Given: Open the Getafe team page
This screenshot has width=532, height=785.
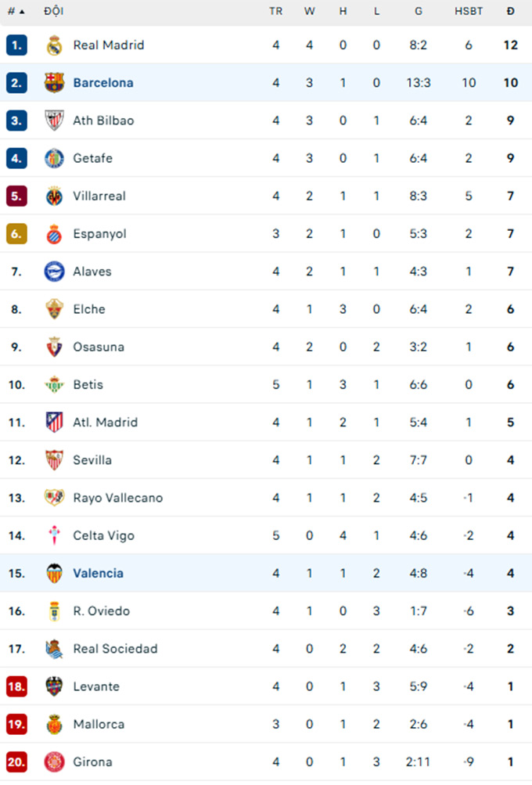Looking at the screenshot, I should point(92,158).
